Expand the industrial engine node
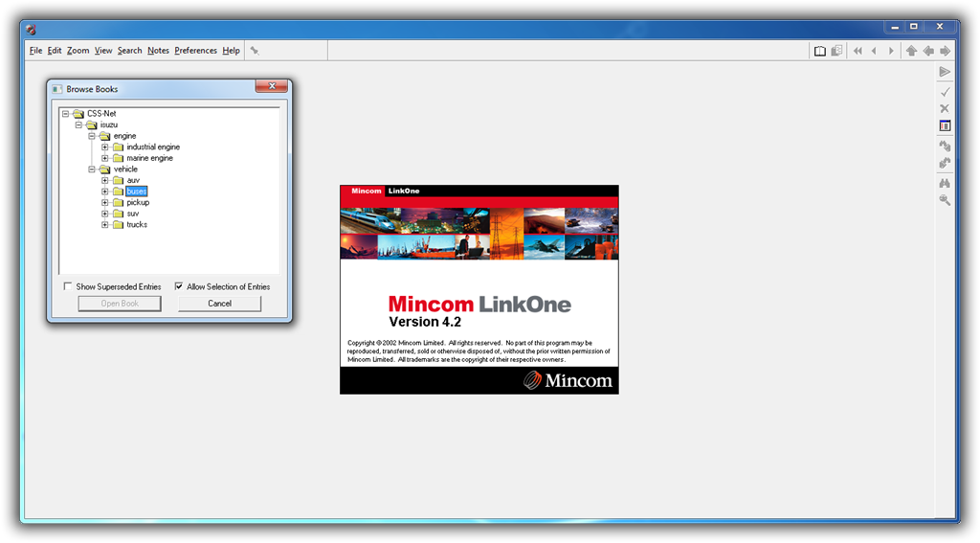The height and width of the screenshot is (543, 980). coord(104,147)
